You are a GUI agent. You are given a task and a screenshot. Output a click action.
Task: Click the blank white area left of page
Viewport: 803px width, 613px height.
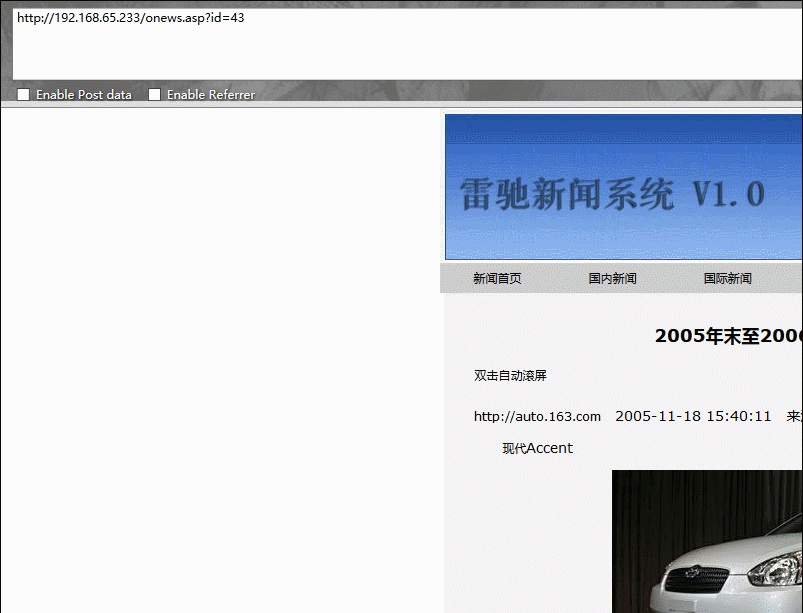220,360
